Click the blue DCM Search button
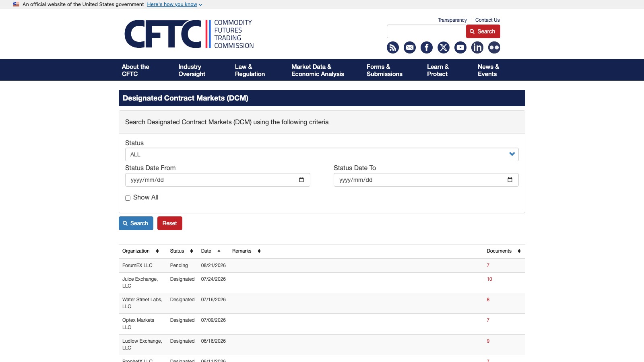This screenshot has width=644, height=362. pyautogui.click(x=136, y=223)
